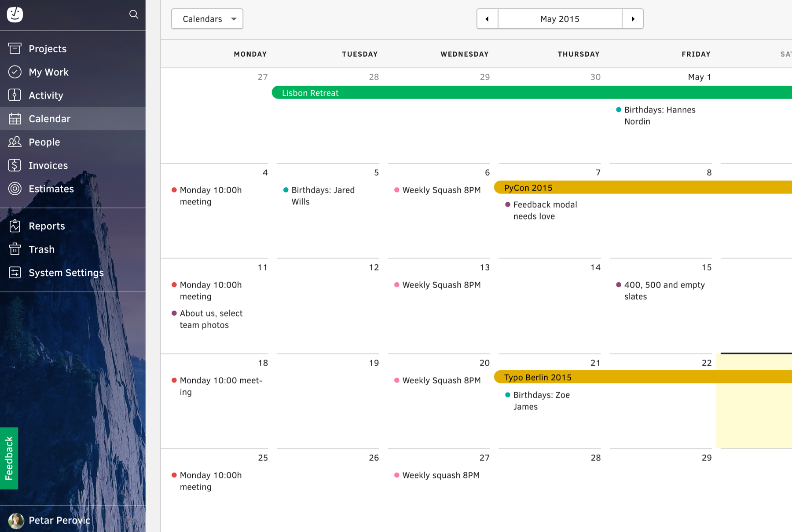This screenshot has height=532, width=792.
Task: Click the app logo icon
Action: (x=15, y=15)
